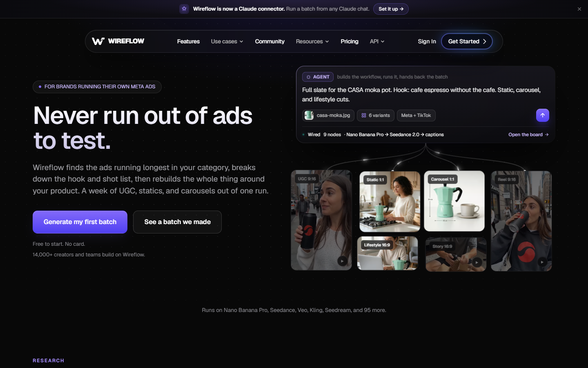
Task: Click the 'Free to start. No card.' text
Action: (59, 244)
